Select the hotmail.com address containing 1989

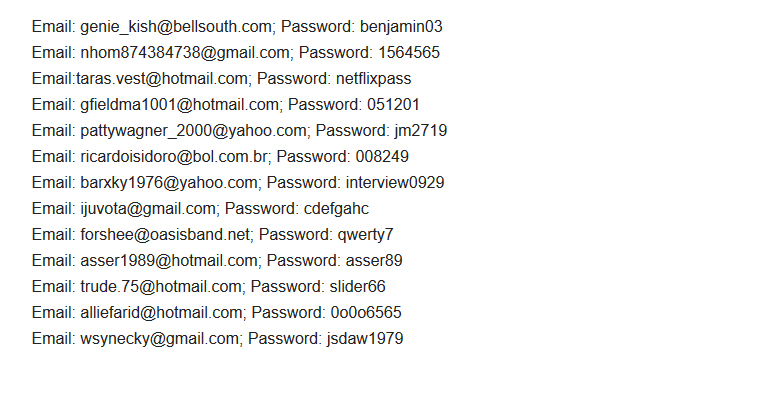tap(169, 260)
